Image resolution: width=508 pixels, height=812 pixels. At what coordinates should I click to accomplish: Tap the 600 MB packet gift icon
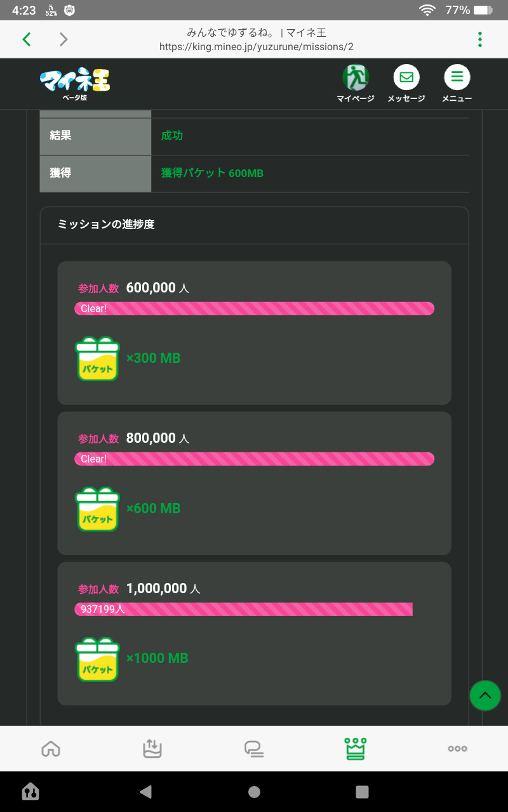[97, 509]
